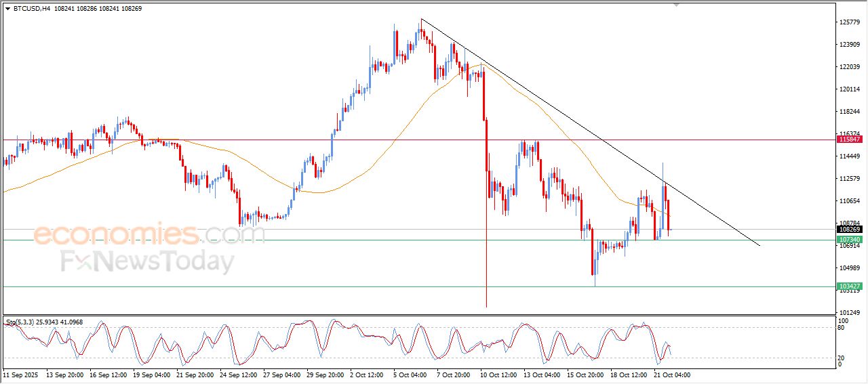Click the 101249 price scale value
Viewport: 868px width, 384px height.
[850, 312]
